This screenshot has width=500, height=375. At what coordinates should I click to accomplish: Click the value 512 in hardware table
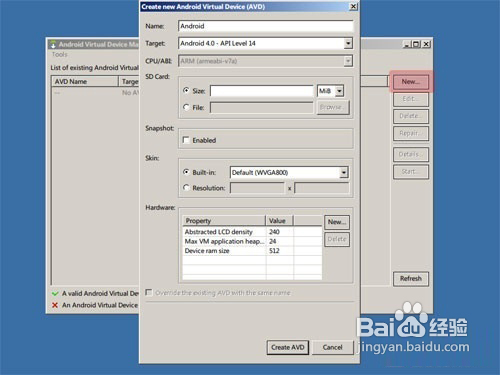click(x=274, y=251)
